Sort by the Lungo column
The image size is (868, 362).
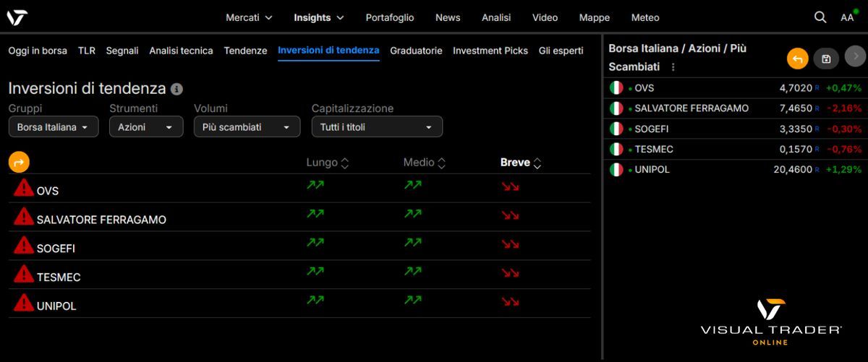pyautogui.click(x=328, y=163)
